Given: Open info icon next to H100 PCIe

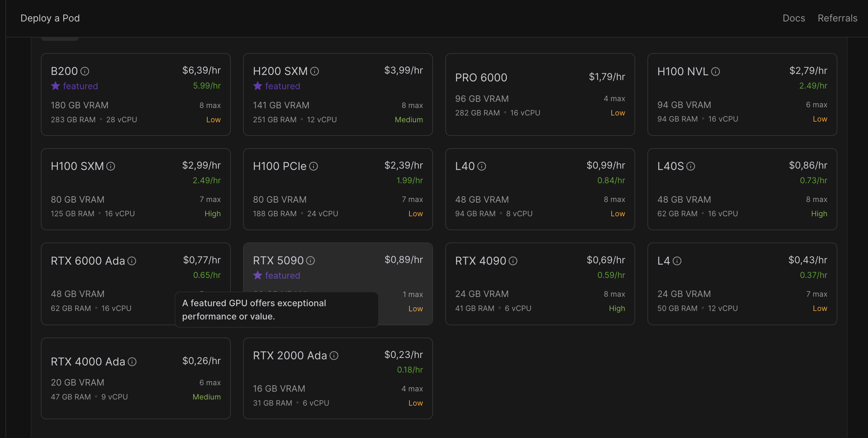Looking at the screenshot, I should pyautogui.click(x=314, y=166).
